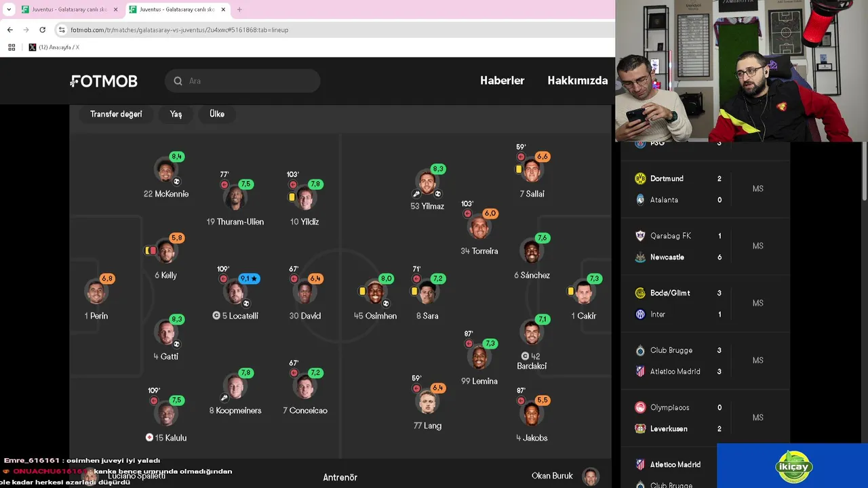Open the Haberler menu
The width and height of the screenshot is (868, 488).
(502, 81)
